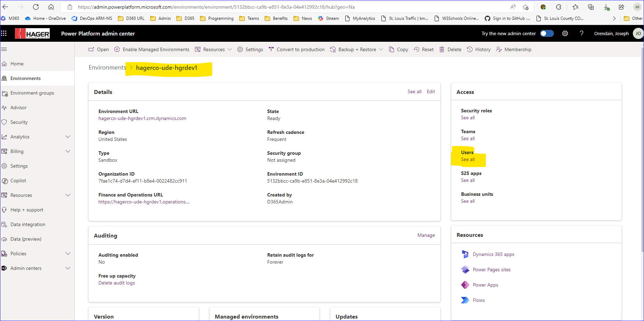Open History from command bar

tap(478, 49)
